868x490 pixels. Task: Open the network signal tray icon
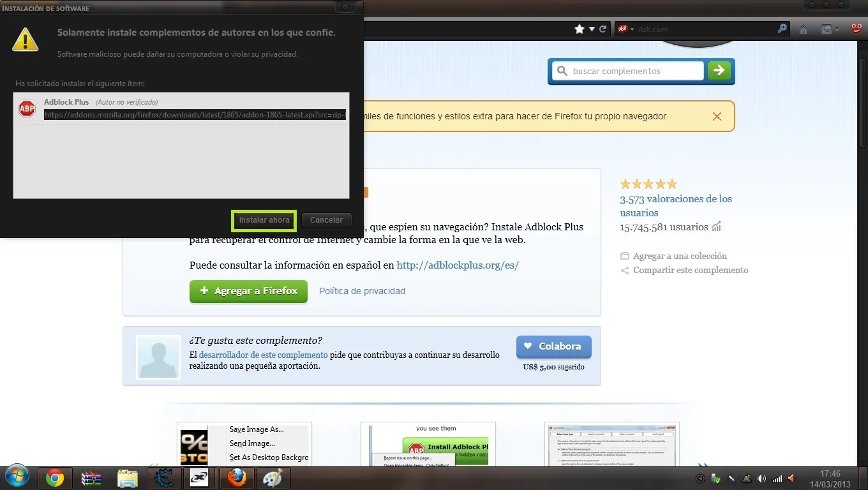click(x=777, y=479)
